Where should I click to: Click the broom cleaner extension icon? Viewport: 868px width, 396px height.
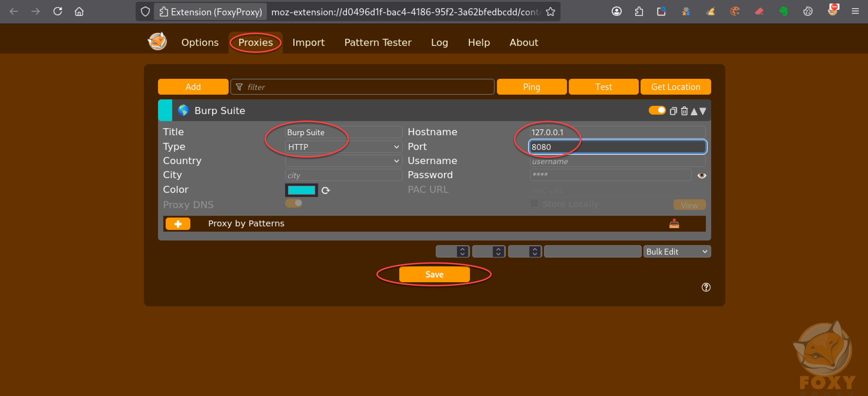[711, 11]
